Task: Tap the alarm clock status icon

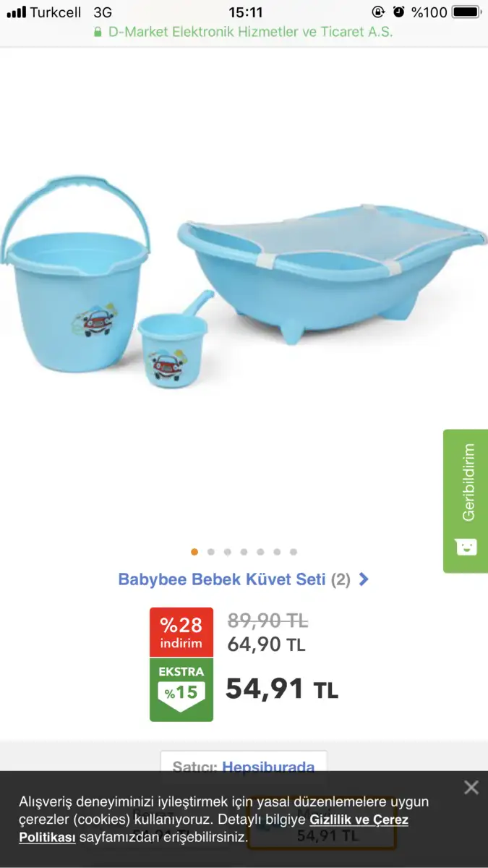Action: point(398,12)
